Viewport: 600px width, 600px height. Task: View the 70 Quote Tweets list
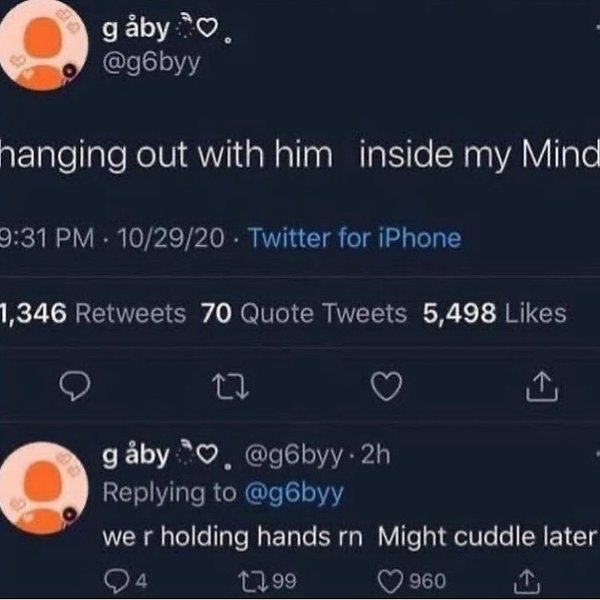(304, 313)
